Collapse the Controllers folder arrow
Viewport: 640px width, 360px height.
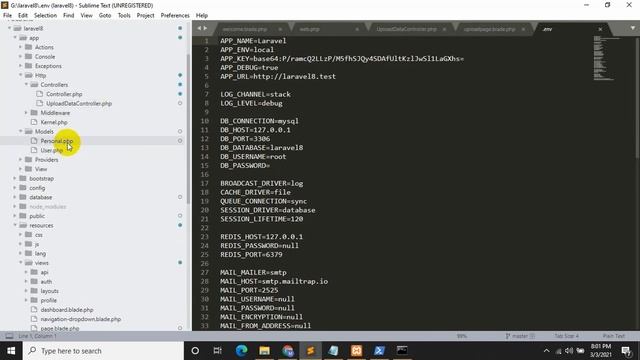26,84
